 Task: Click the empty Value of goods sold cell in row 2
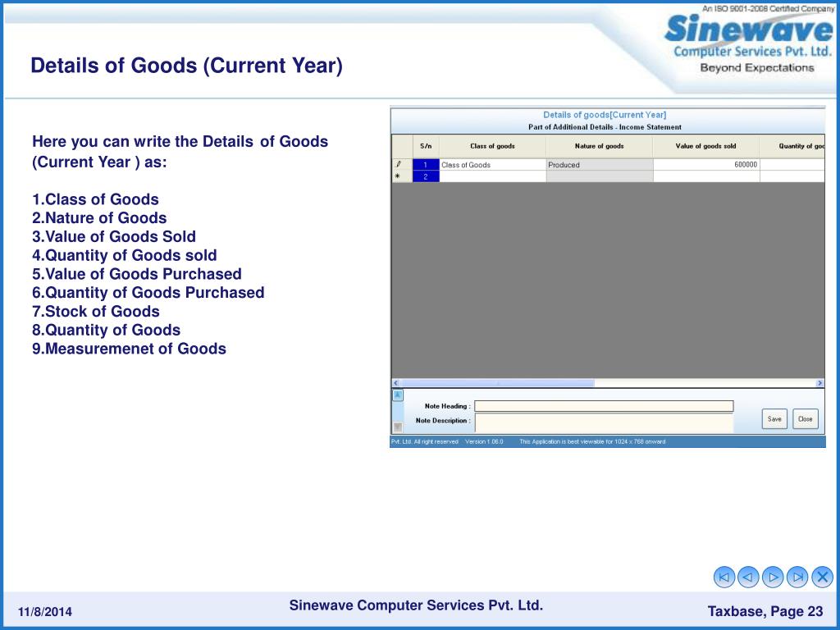point(706,176)
